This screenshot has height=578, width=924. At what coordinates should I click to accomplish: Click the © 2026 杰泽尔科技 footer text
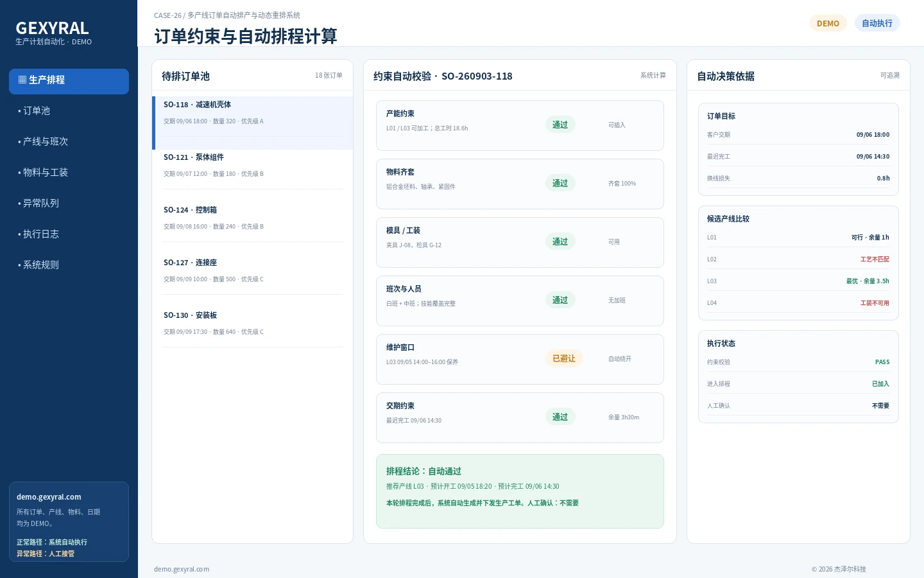coord(839,569)
